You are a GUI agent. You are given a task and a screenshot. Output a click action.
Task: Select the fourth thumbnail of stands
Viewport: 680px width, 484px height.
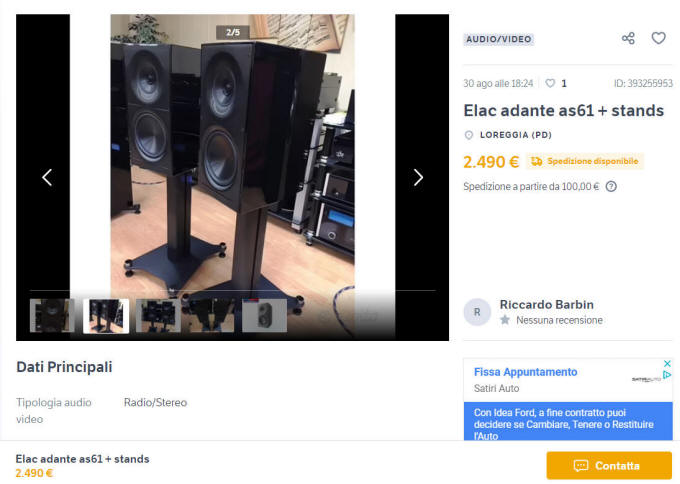212,316
